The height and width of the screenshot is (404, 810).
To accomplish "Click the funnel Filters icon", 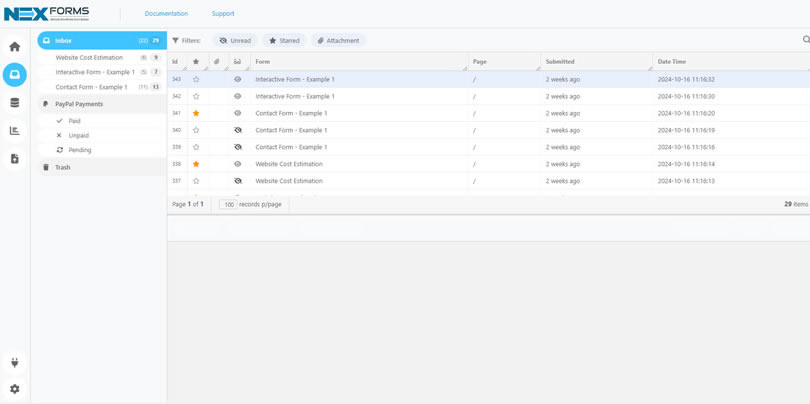I will (175, 40).
